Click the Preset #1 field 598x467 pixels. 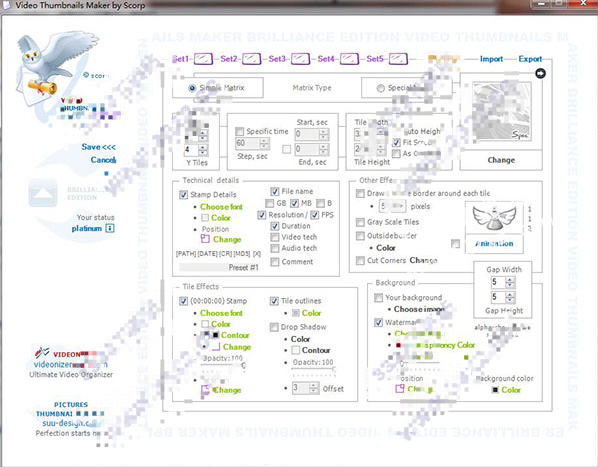coord(219,267)
